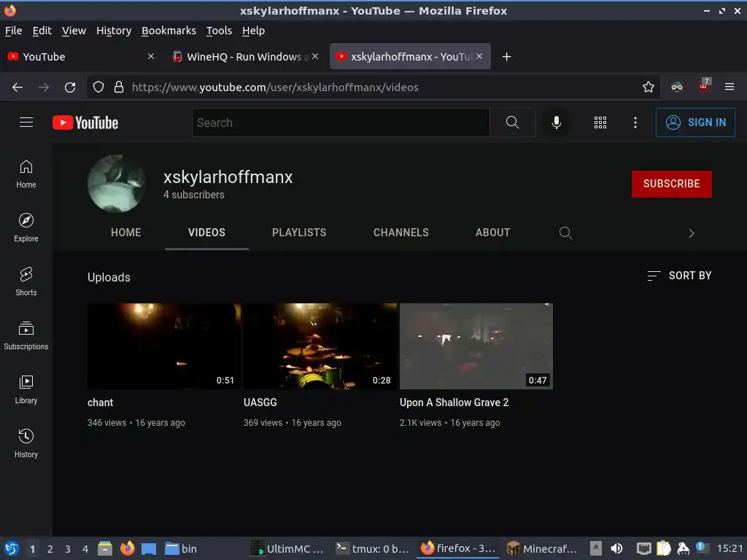The height and width of the screenshot is (560, 747).
Task: Open the bin folder from the taskbar
Action: coord(181,548)
